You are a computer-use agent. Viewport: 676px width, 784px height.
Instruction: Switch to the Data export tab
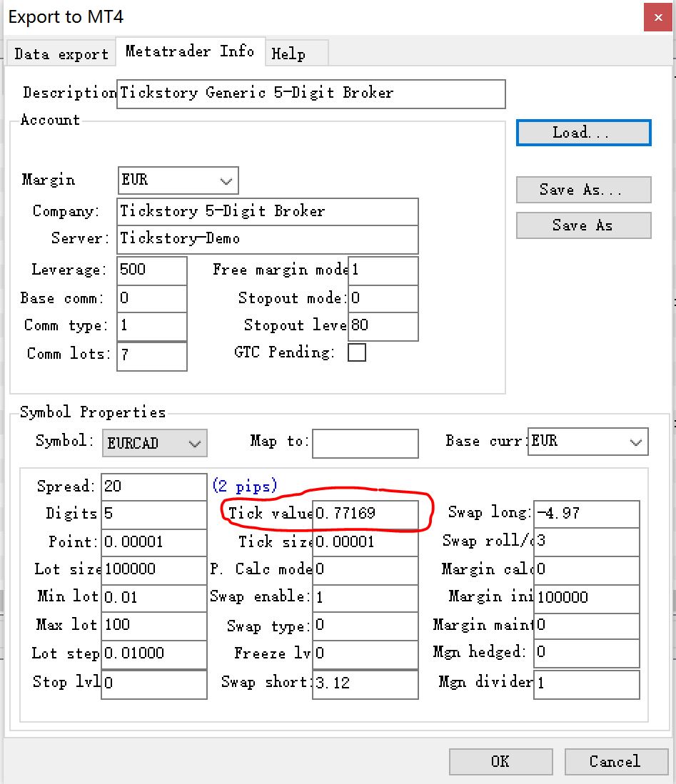coord(61,54)
